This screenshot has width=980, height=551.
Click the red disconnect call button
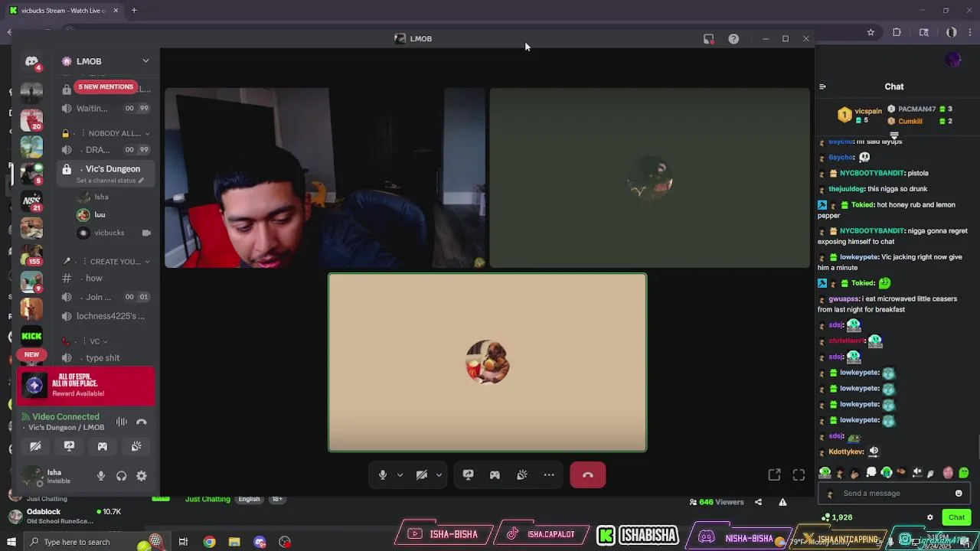(588, 475)
